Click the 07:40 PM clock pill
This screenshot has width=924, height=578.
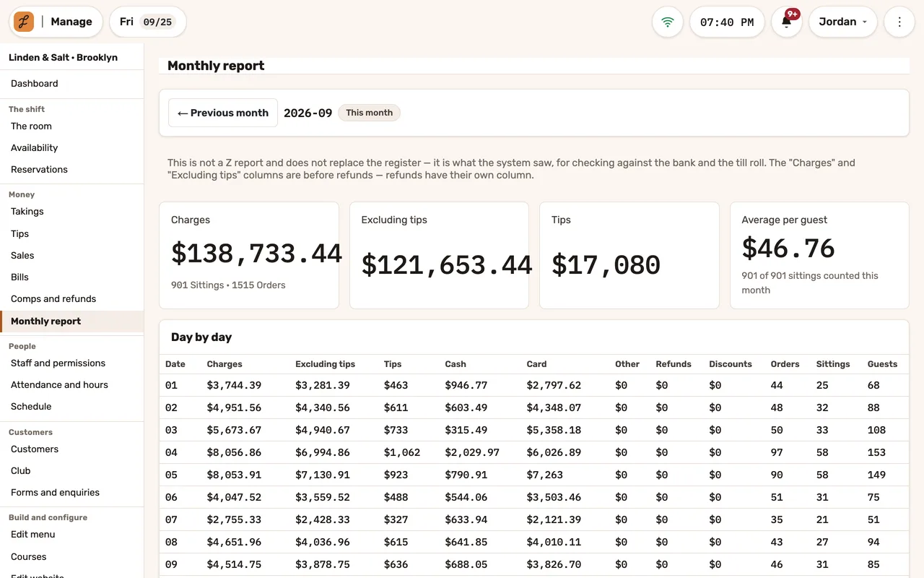click(x=727, y=22)
